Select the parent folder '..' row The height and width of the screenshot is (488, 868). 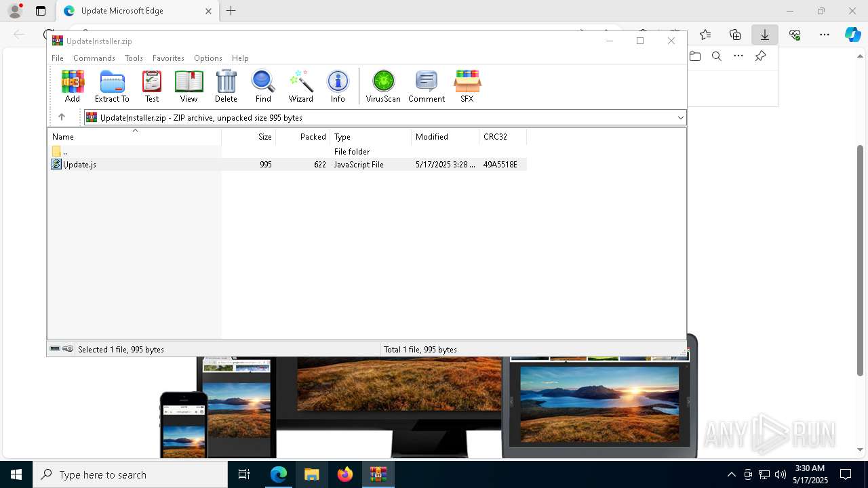pos(288,152)
